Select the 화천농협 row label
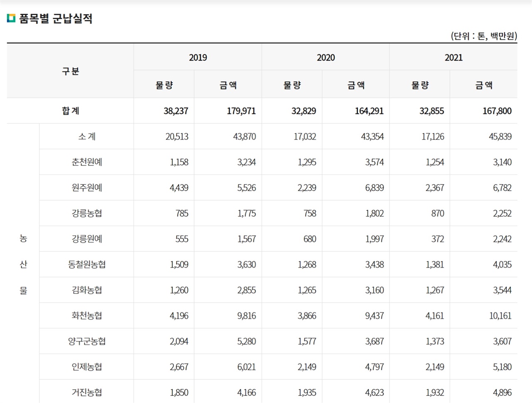This screenshot has width=532, height=403. [87, 315]
